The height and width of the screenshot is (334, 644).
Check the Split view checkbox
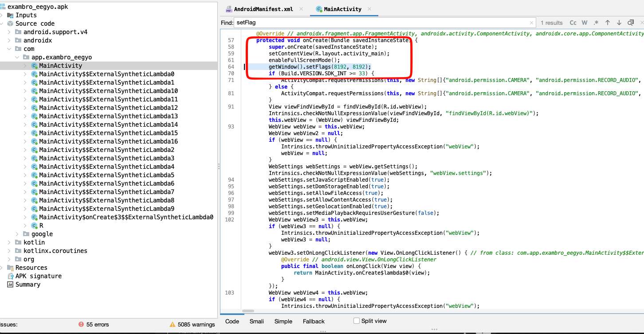357,321
